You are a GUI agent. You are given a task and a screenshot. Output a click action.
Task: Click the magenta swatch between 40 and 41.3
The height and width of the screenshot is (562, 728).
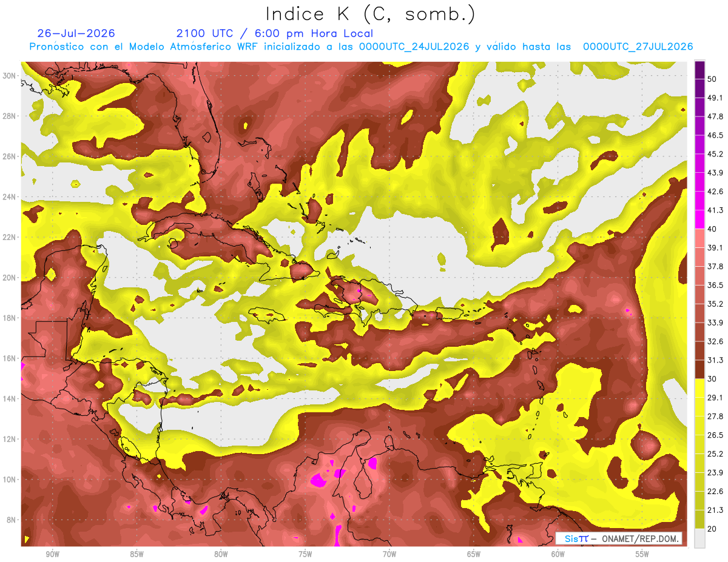pos(699,219)
